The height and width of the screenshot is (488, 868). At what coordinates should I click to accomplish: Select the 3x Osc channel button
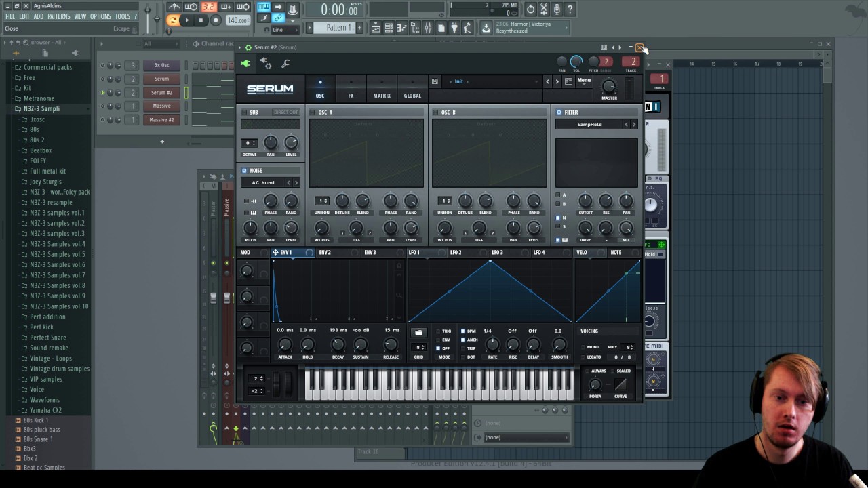click(161, 65)
